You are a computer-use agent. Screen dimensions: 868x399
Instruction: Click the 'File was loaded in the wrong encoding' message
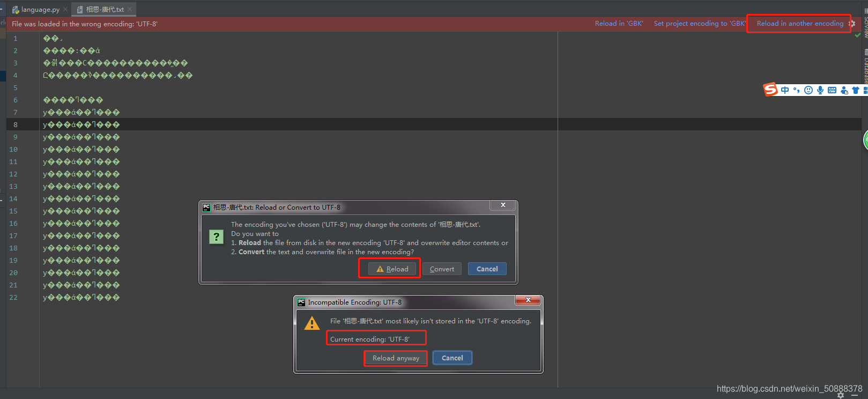(85, 24)
